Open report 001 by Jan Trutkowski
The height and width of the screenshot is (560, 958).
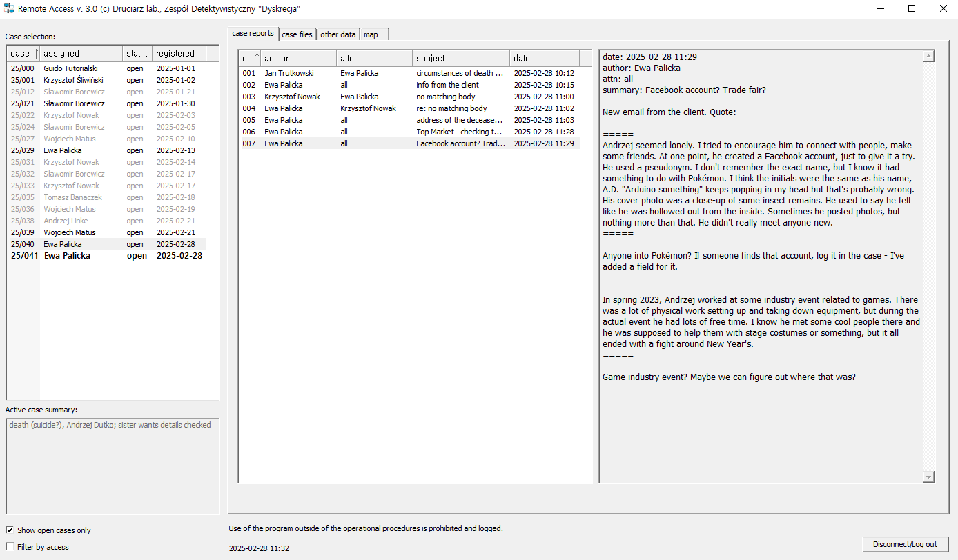pyautogui.click(x=409, y=73)
